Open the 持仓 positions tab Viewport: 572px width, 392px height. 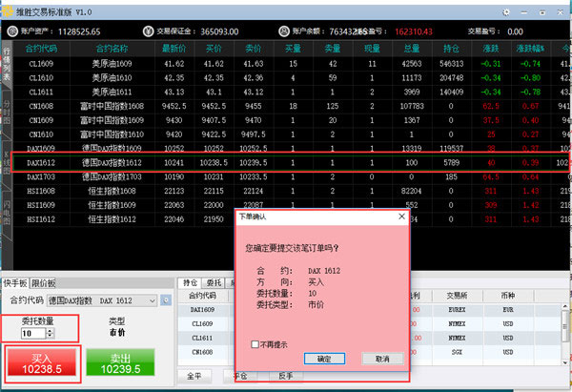click(x=190, y=283)
